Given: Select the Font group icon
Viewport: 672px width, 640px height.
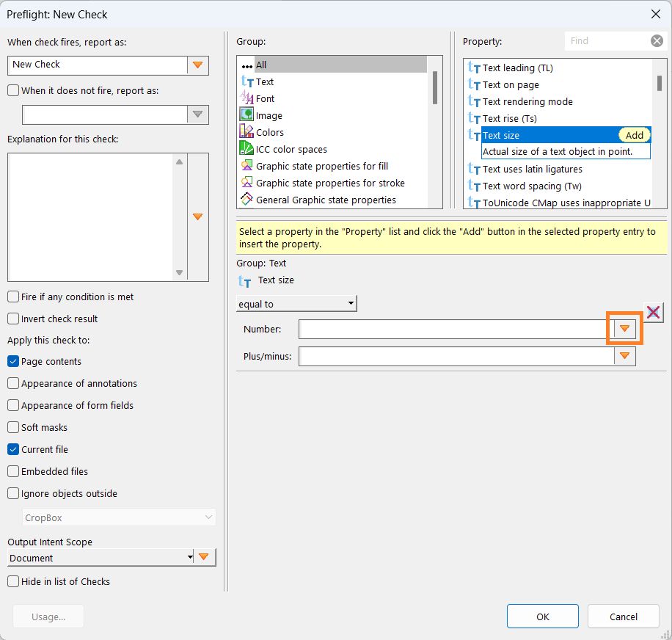Looking at the screenshot, I should [x=247, y=98].
